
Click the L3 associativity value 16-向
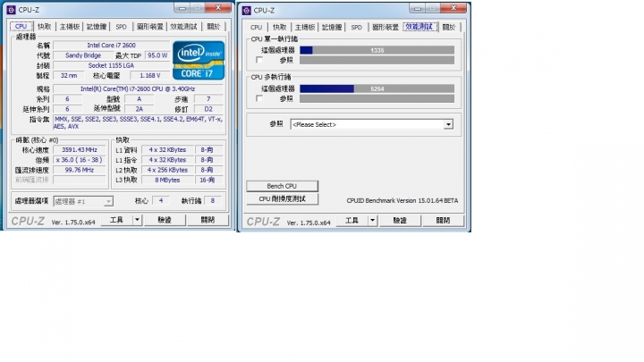pos(208,180)
